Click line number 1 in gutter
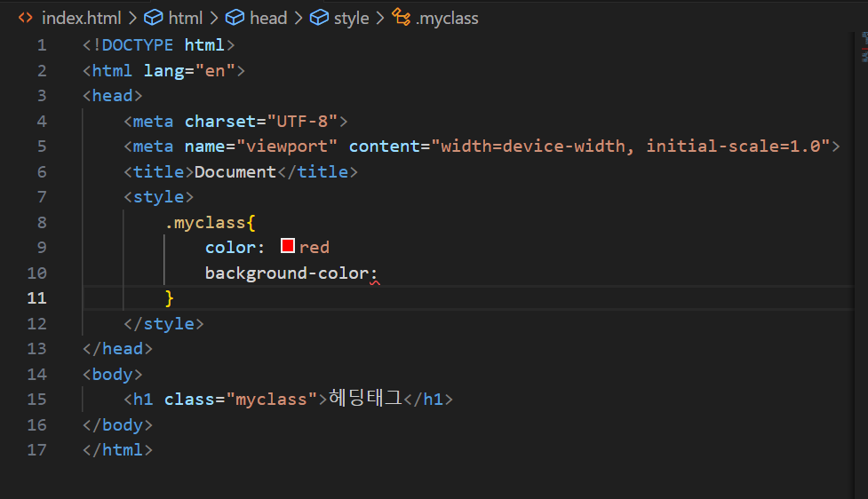This screenshot has height=499, width=868. tap(42, 44)
